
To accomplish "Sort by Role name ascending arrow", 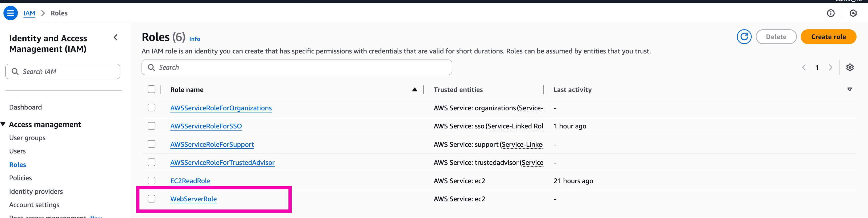I will (x=415, y=90).
